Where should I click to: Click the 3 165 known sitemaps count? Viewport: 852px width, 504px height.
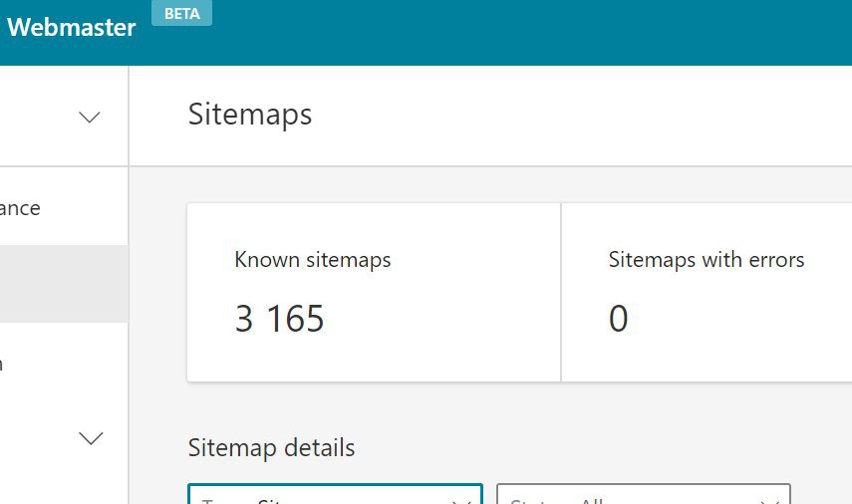click(x=279, y=319)
